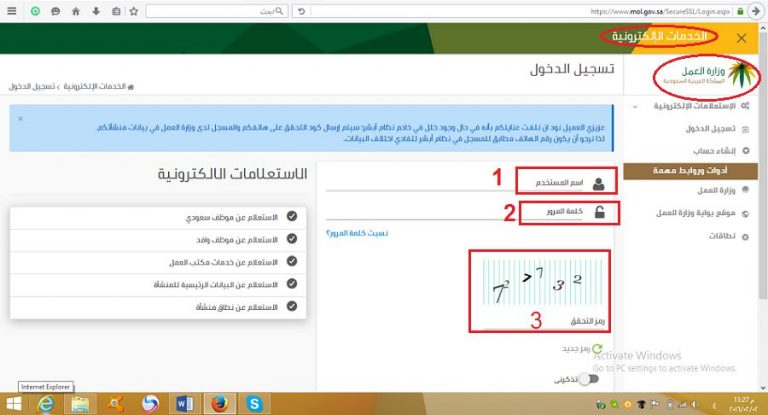This screenshot has height=415, width=768.
Task: Open the نسيت كلمة المرور؟ link
Action: [x=357, y=233]
